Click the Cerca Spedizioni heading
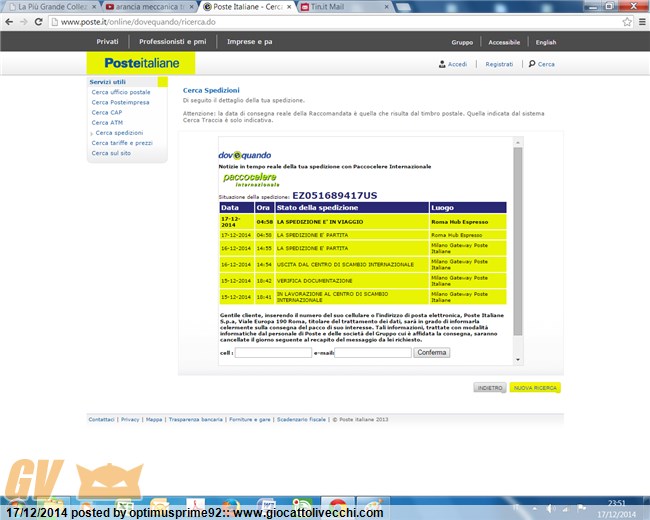The height and width of the screenshot is (520, 650). (211, 90)
